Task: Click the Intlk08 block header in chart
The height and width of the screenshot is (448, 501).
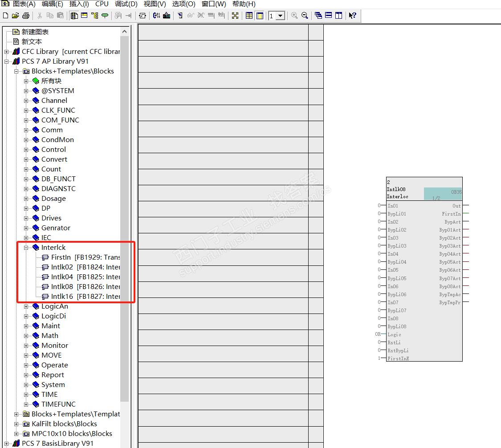Action: click(x=424, y=189)
